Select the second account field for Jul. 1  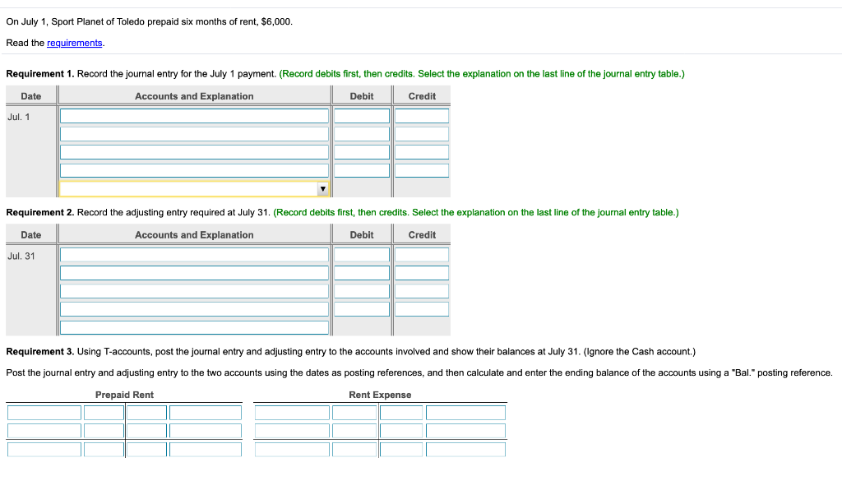[x=194, y=134]
